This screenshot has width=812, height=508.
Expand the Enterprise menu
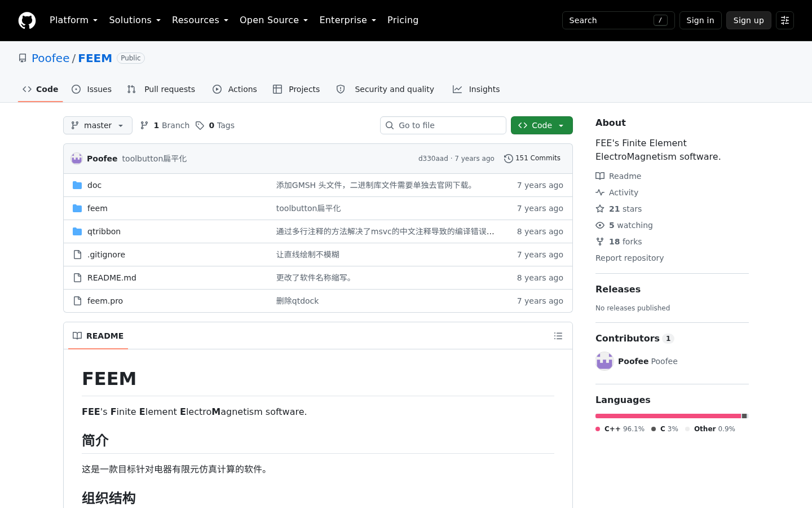(x=347, y=20)
